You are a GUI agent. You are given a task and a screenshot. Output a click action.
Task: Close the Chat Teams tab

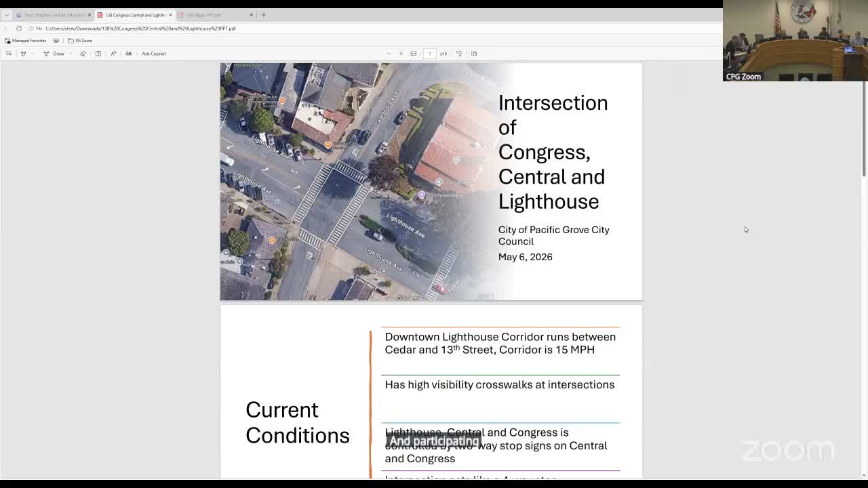(89, 15)
